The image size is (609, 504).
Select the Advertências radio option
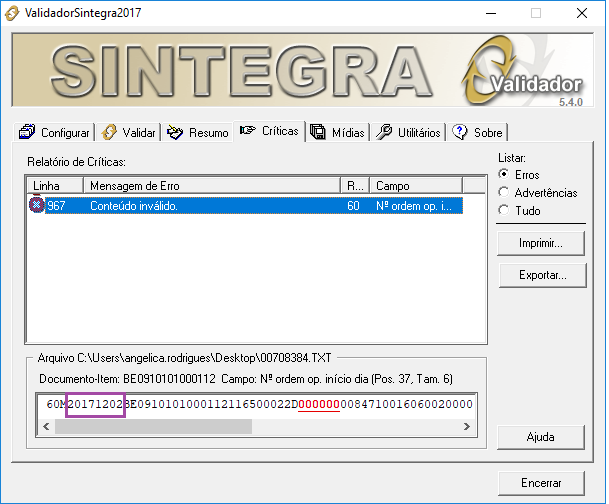tap(538, 192)
